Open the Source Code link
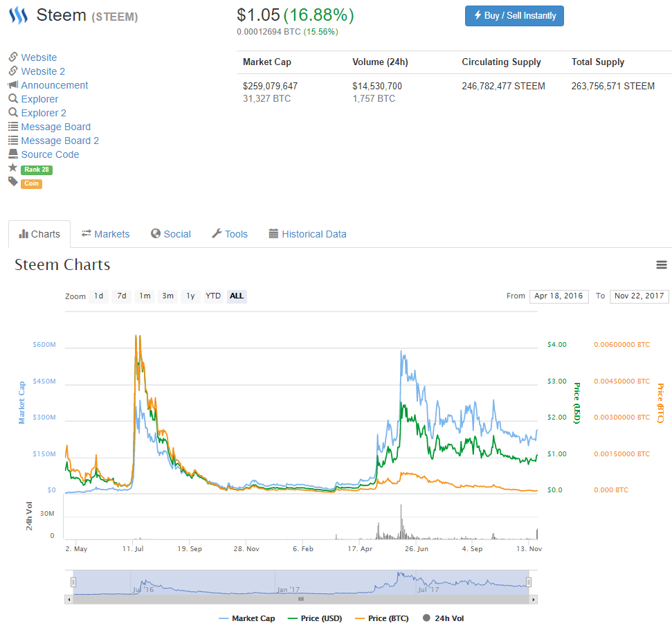This screenshot has height=628, width=672. 50,154
